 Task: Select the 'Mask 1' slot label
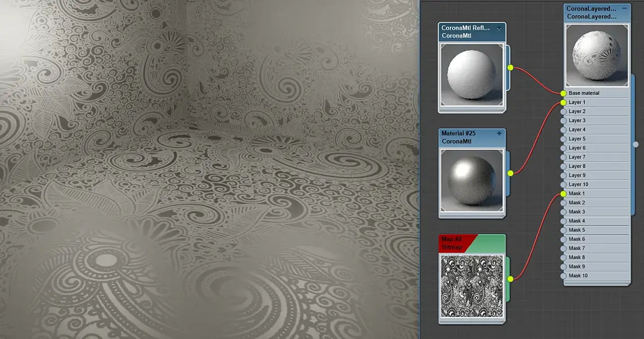(577, 193)
